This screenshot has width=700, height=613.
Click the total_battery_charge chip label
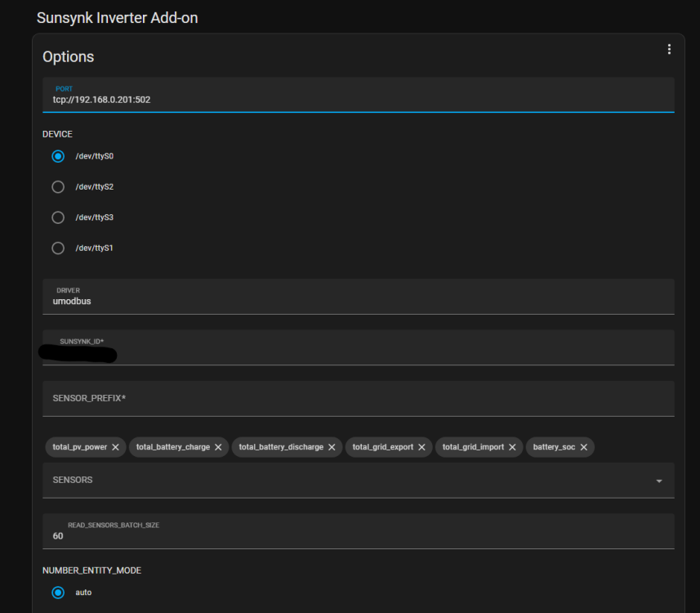point(173,447)
